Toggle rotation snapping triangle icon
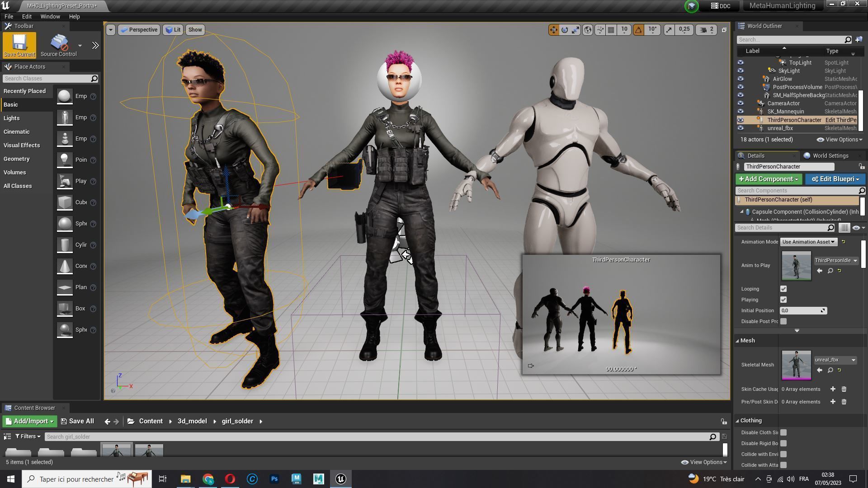868x488 pixels. click(638, 29)
